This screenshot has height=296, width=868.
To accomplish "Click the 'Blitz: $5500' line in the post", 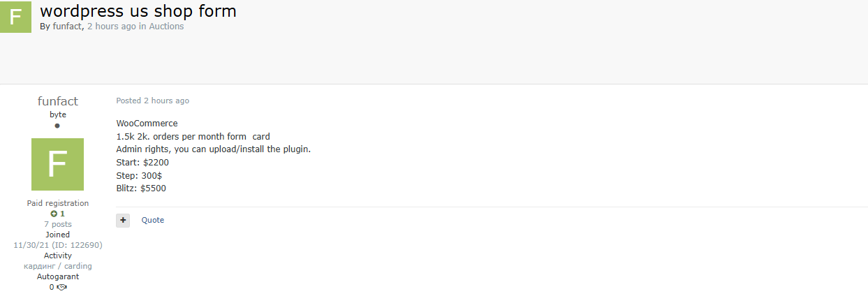I will tap(141, 188).
